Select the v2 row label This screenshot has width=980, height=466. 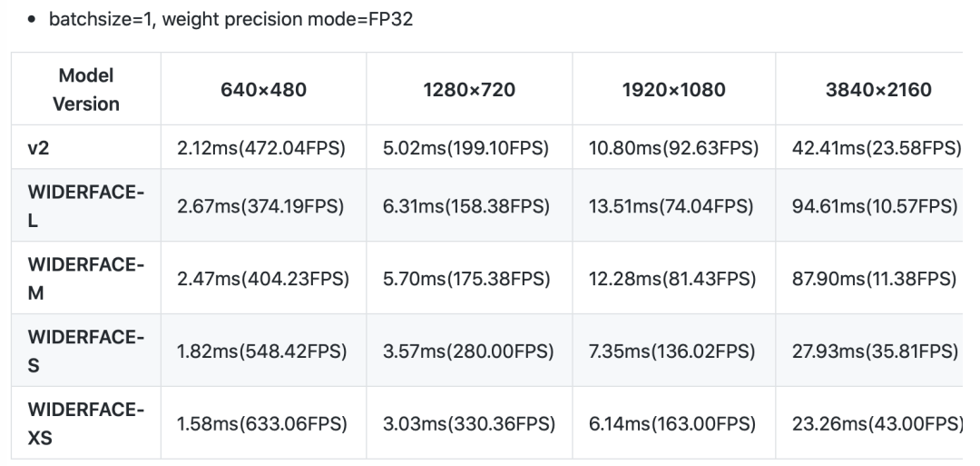click(x=38, y=147)
